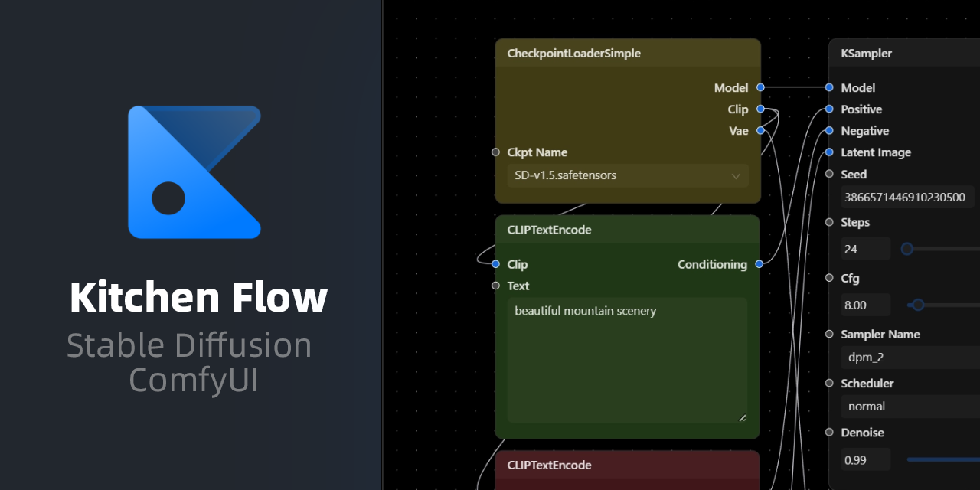The image size is (980, 490).
Task: Click the Negative input socket on KSampler
Action: click(x=828, y=131)
